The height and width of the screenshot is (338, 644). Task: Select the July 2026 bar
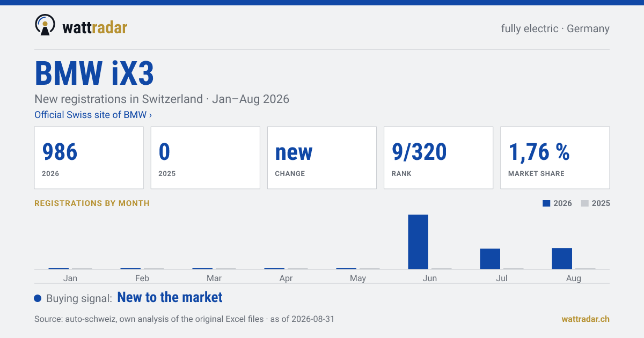[x=490, y=259]
